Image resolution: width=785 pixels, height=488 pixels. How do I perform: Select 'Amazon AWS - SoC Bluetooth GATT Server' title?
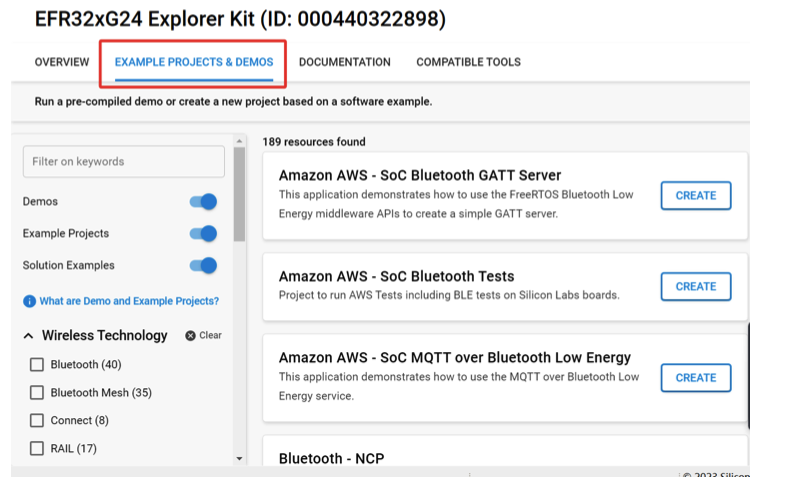420,175
